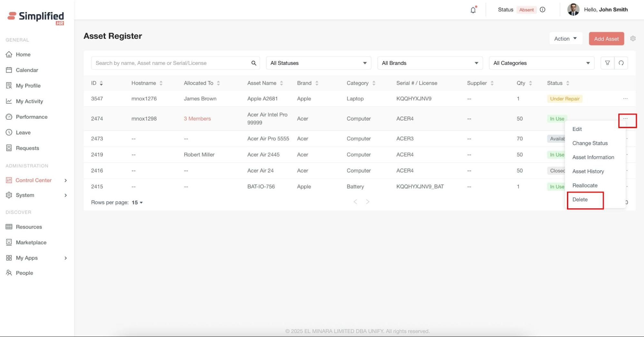Image resolution: width=644 pixels, height=337 pixels.
Task: Select Delete from the context menu
Action: 580,200
